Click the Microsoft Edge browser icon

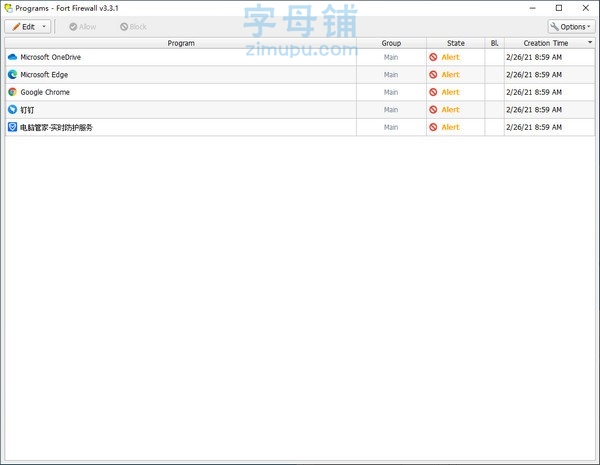12,75
